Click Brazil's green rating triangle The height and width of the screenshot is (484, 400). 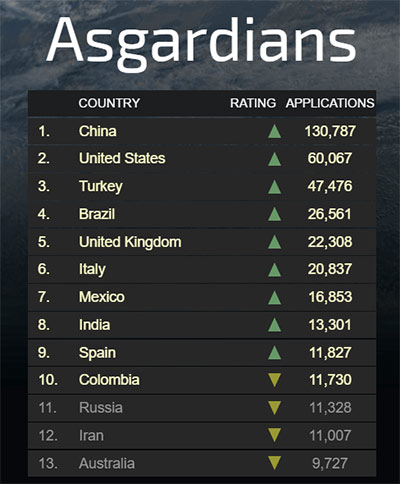coord(274,214)
